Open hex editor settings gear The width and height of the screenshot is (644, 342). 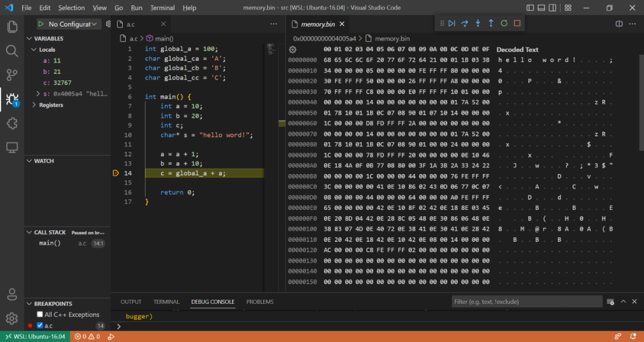pyautogui.click(x=292, y=49)
